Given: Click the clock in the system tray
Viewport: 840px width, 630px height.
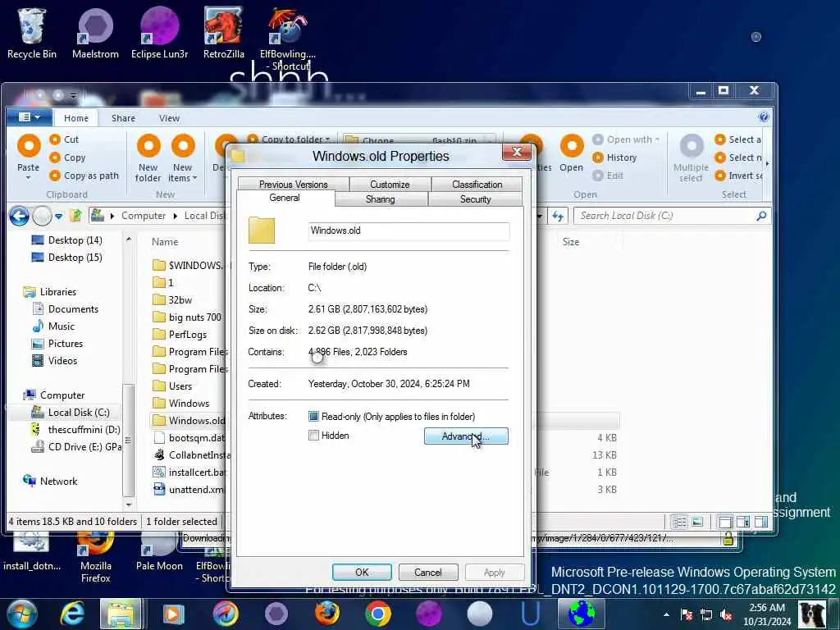Looking at the screenshot, I should (767, 614).
